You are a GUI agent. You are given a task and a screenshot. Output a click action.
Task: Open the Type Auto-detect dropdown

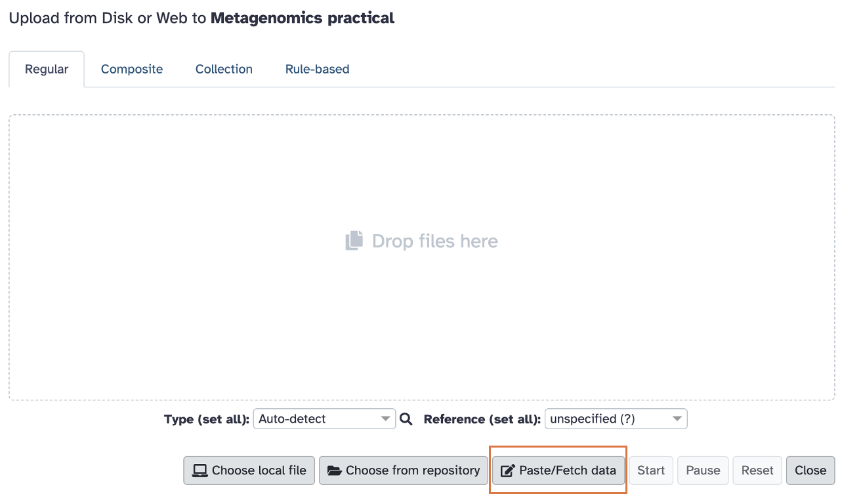click(324, 419)
